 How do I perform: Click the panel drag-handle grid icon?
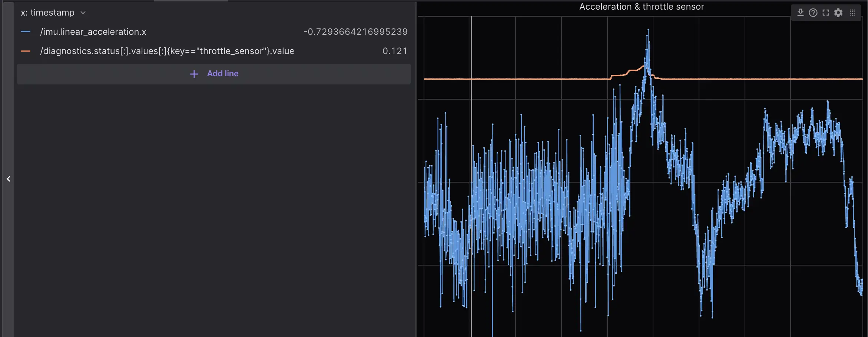tap(852, 13)
